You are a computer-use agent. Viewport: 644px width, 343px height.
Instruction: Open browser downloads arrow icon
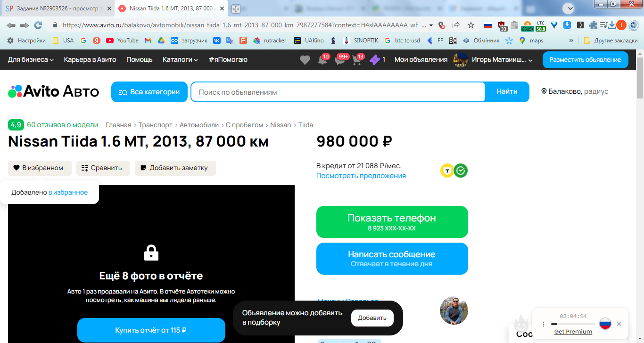click(x=611, y=25)
